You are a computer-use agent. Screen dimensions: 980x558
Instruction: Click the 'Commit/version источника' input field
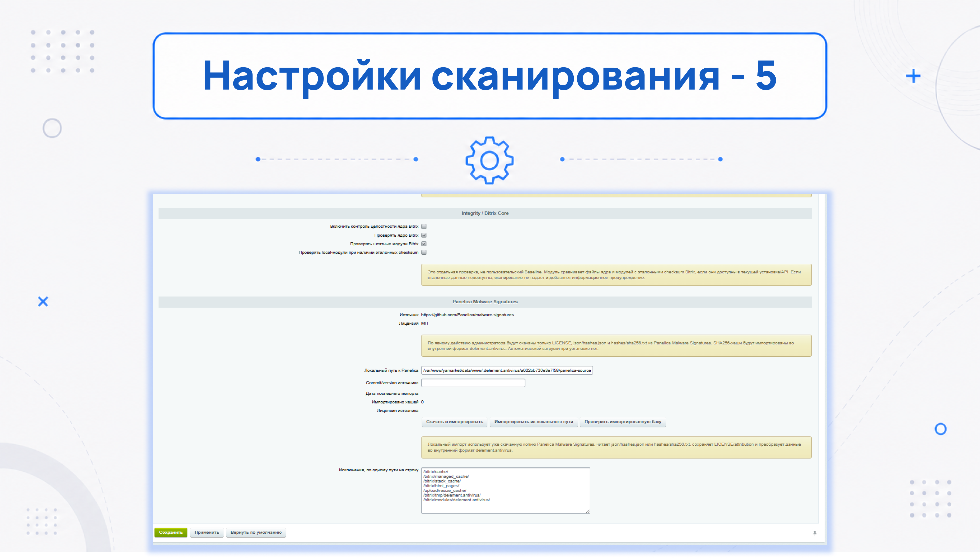pos(473,383)
